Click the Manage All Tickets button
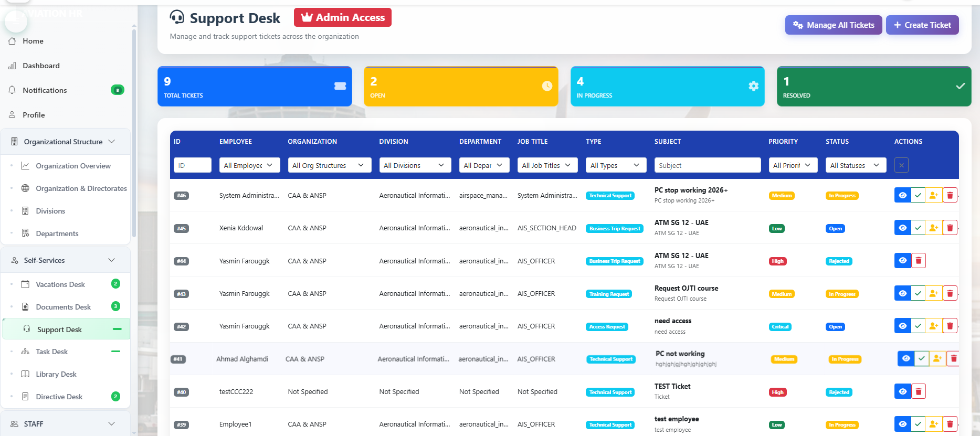Image resolution: width=980 pixels, height=436 pixels. [x=833, y=25]
